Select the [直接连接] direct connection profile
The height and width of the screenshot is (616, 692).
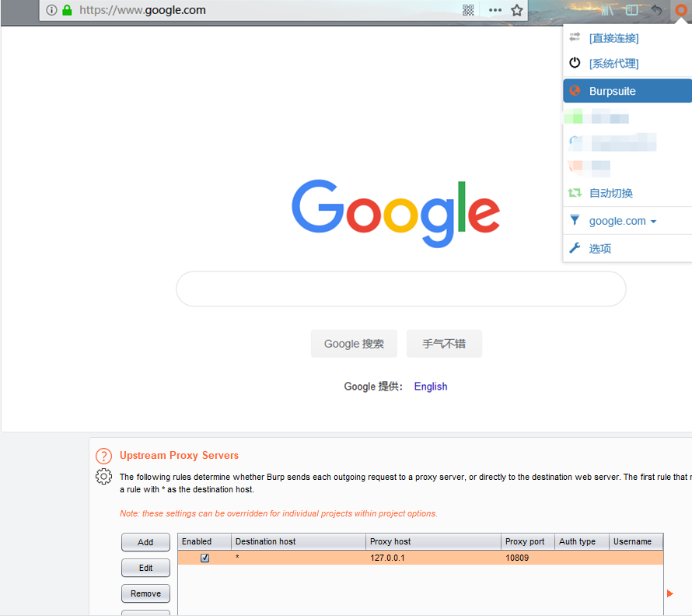(627, 38)
